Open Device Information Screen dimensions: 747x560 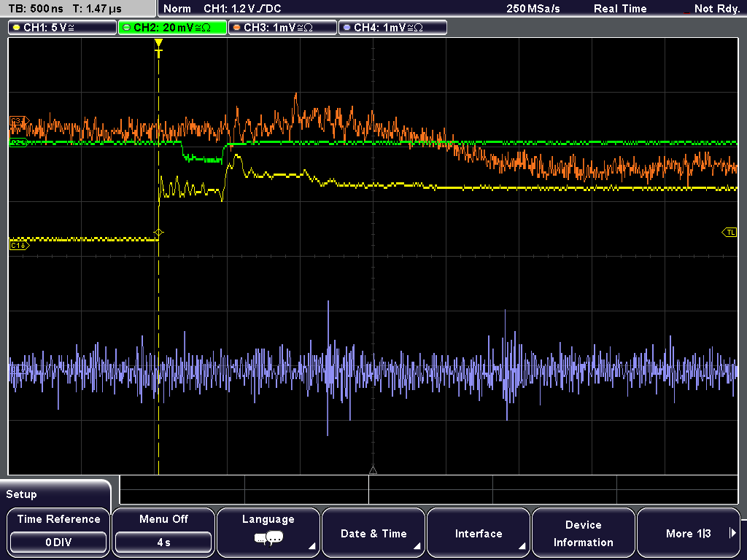pos(583,532)
